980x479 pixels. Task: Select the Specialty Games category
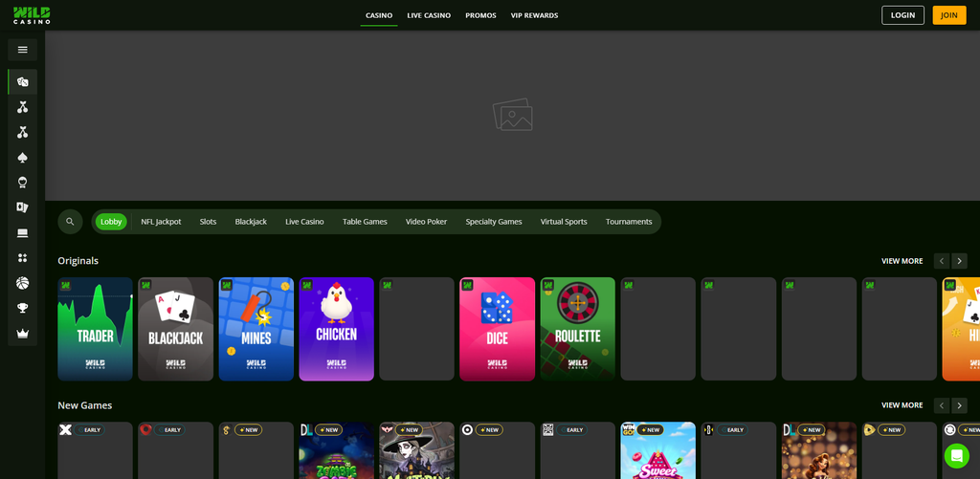tap(494, 222)
